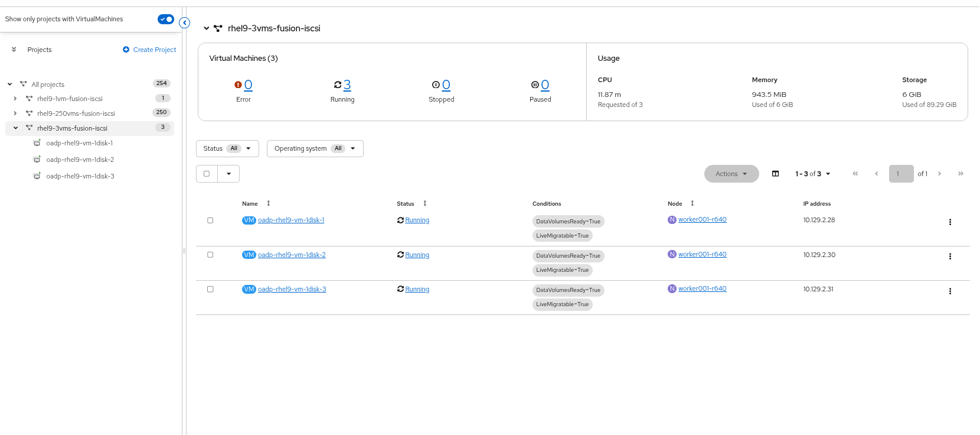Open the worker001-r640 node link in first row
This screenshot has height=435, width=980.
[x=702, y=219]
